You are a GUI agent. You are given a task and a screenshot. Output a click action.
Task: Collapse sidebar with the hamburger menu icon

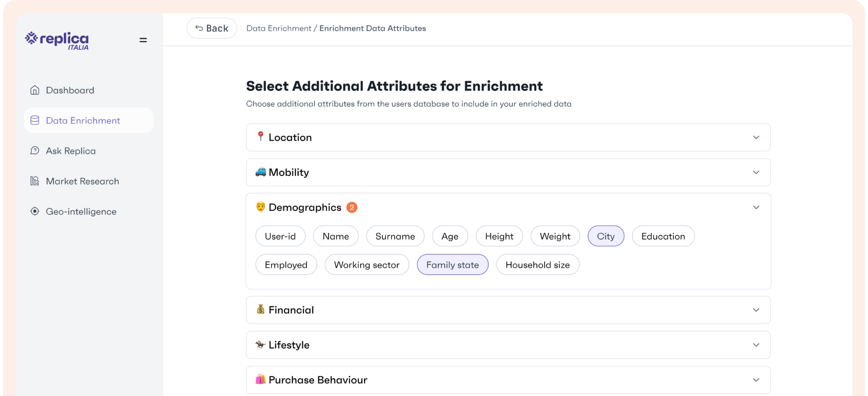click(x=143, y=40)
